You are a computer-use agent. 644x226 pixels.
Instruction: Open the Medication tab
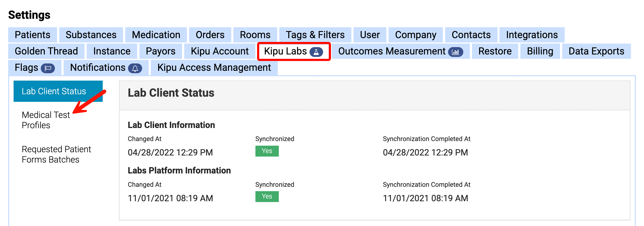156,35
